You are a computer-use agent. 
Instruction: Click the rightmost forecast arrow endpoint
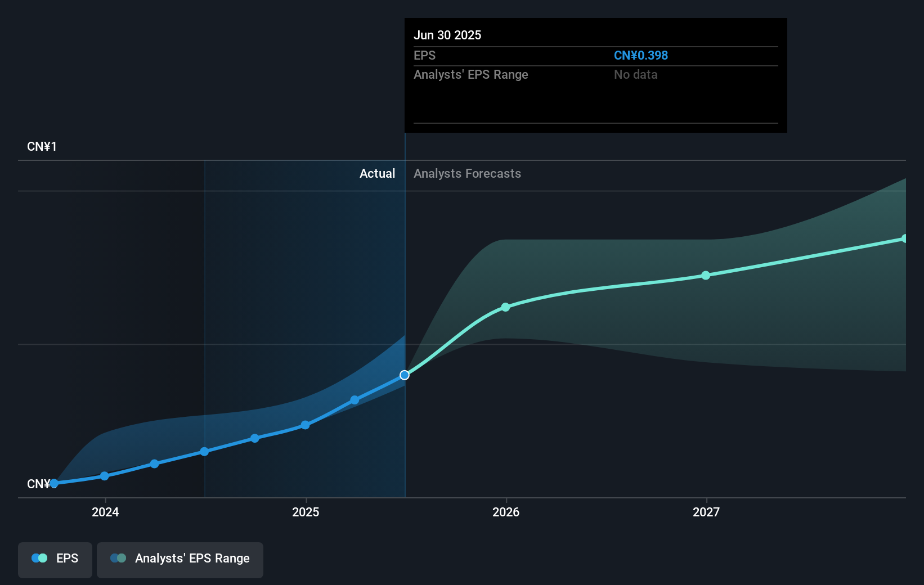[x=904, y=238]
